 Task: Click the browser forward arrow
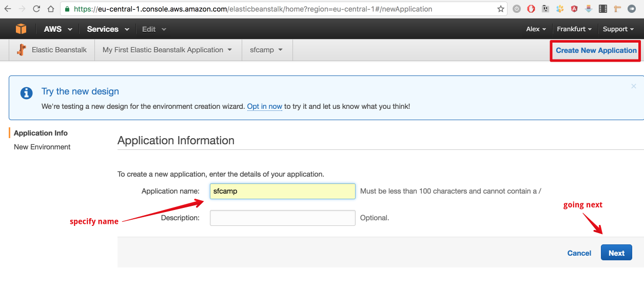[22, 9]
